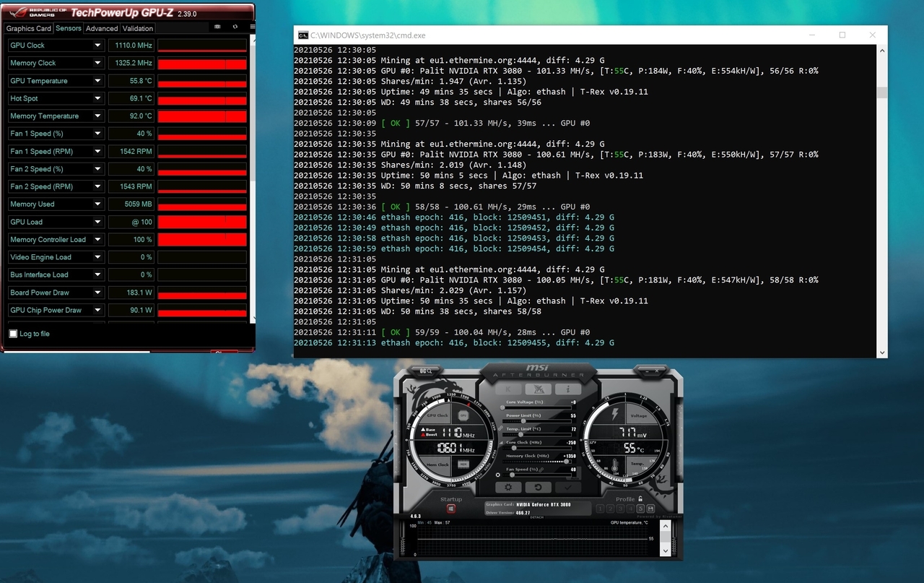
Task: Open the GPU-Z hamburger menu icon
Action: 252,27
